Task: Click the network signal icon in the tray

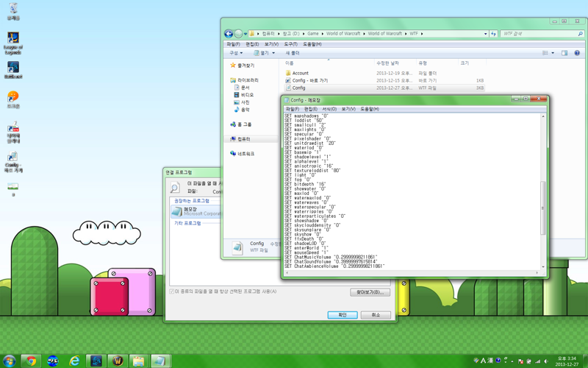Action: click(538, 361)
